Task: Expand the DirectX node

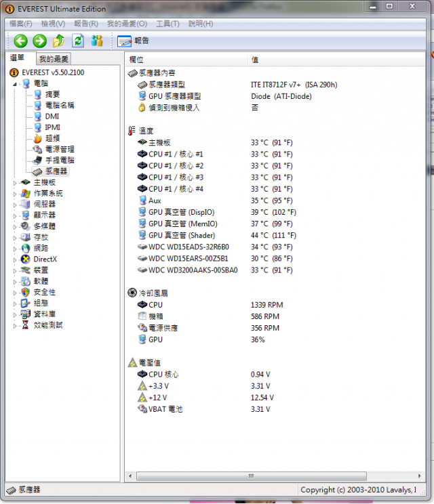Action: [15, 259]
